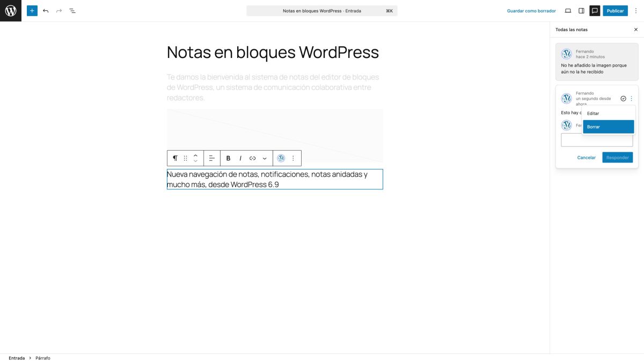
Task: Select the Italic formatting icon
Action: pos(240,158)
